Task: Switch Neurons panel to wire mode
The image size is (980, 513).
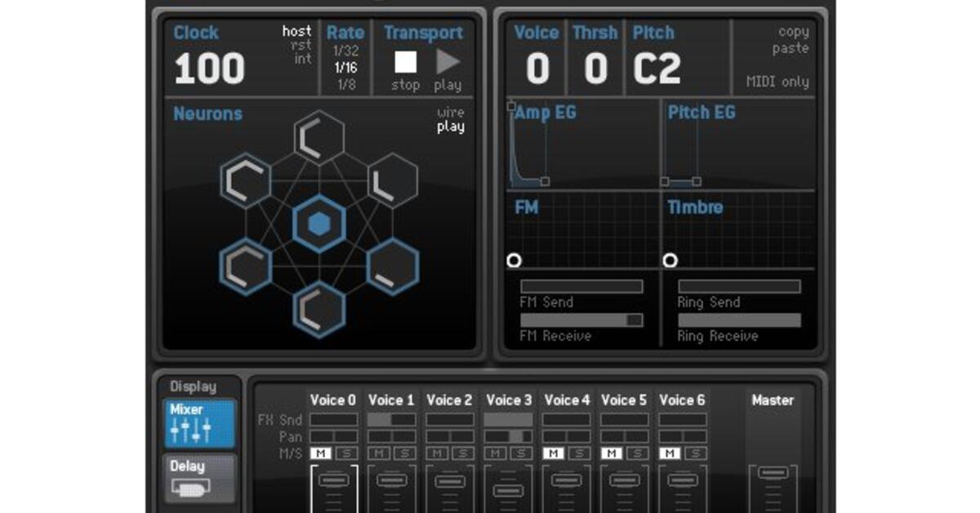Action: 450,113
